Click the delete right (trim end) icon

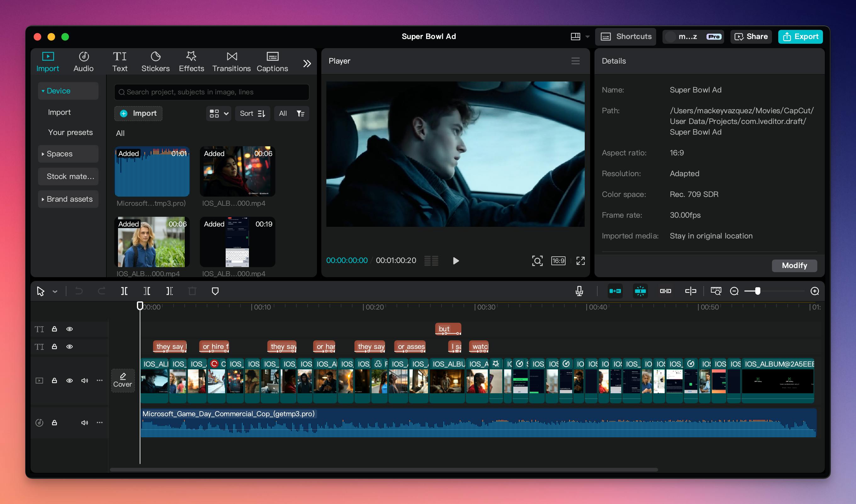coord(170,291)
